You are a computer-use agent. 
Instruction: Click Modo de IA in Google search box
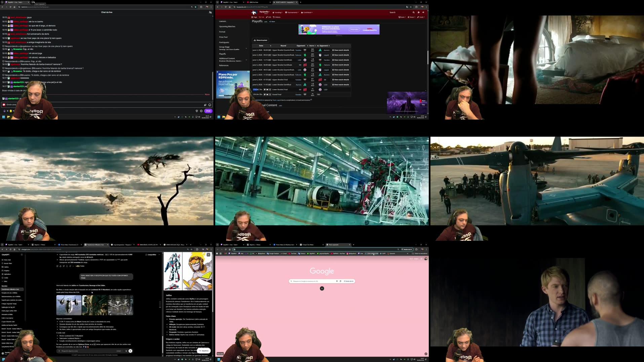(x=349, y=281)
